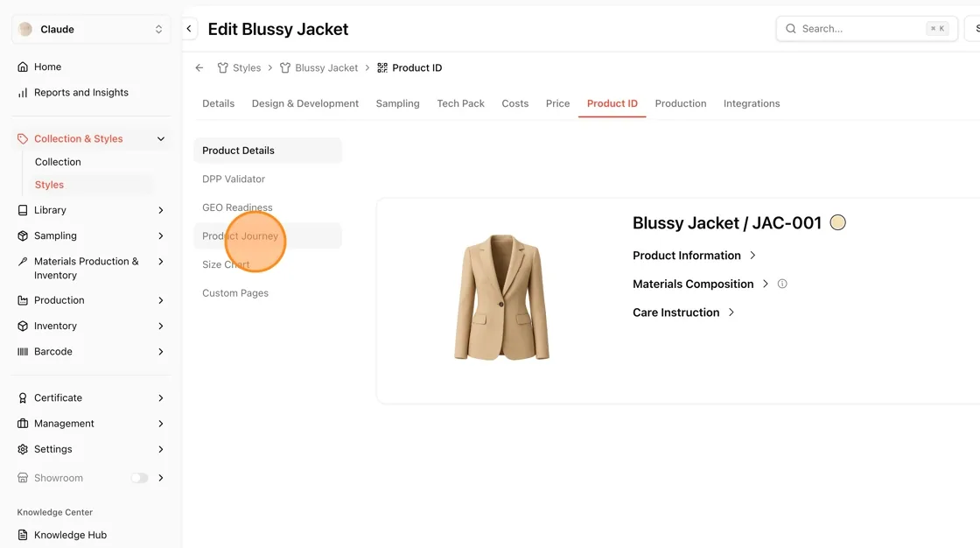Expand the Showroom sidebar arrow
980x548 pixels.
161,478
